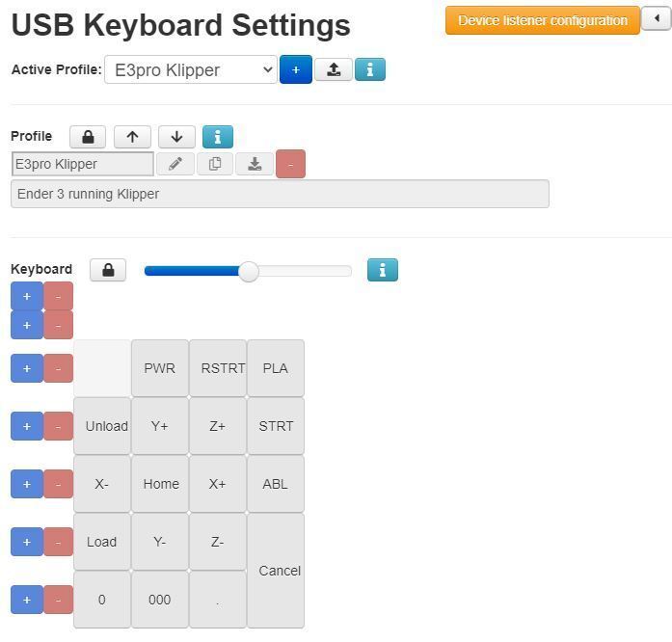Viewport: 672px width, 642px height.
Task: Click the profile description text field
Action: [x=280, y=194]
